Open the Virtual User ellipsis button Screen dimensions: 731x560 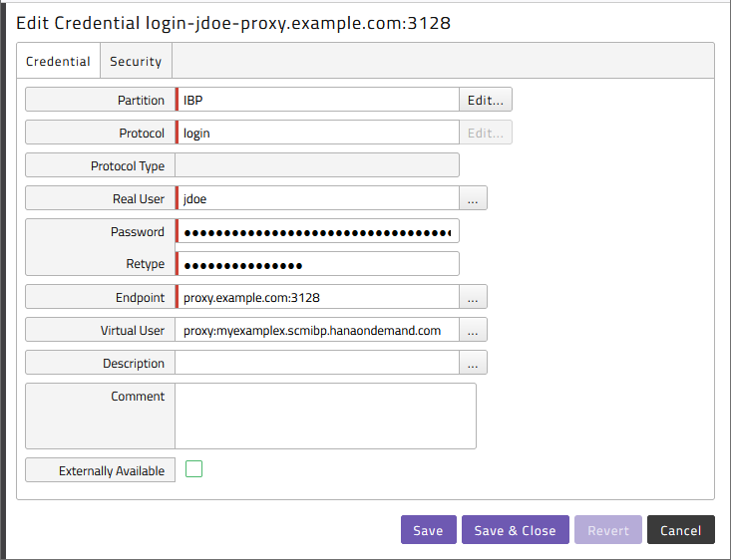[473, 330]
